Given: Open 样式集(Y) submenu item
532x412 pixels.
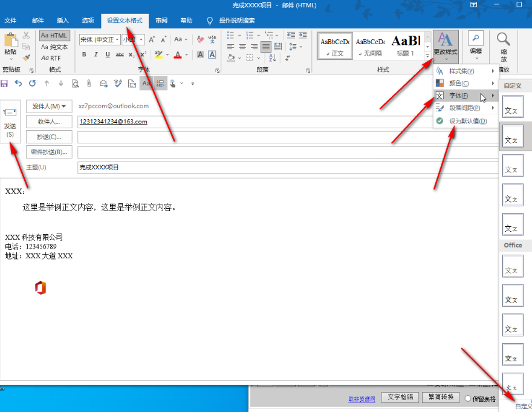Looking at the screenshot, I should [465, 71].
